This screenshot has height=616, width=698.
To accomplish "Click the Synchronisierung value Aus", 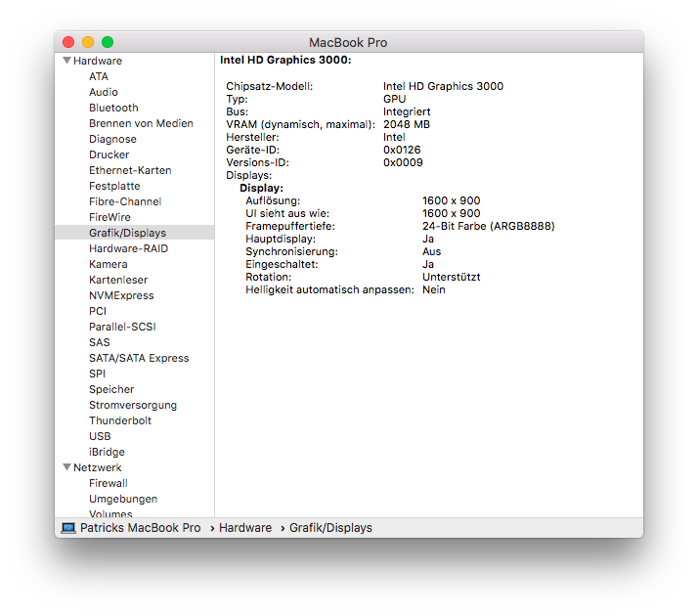I will pos(431,251).
